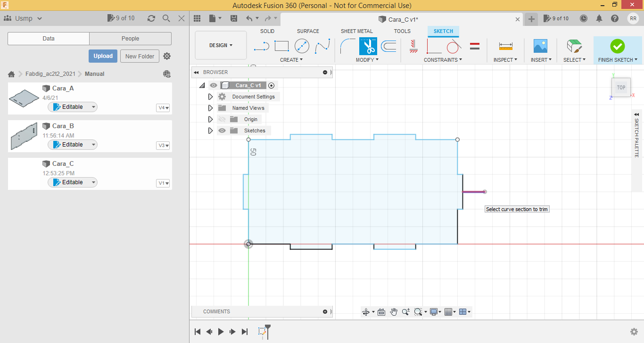This screenshot has width=644, height=343.
Task: Go to home in breadcrumb
Action: click(11, 74)
